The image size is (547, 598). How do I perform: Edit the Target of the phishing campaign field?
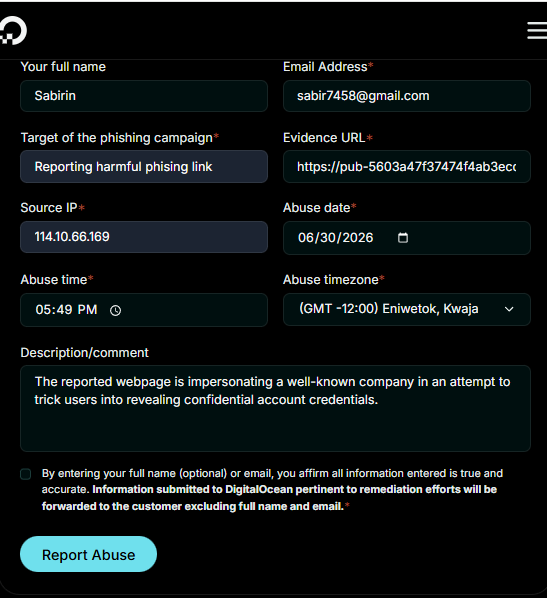click(144, 167)
